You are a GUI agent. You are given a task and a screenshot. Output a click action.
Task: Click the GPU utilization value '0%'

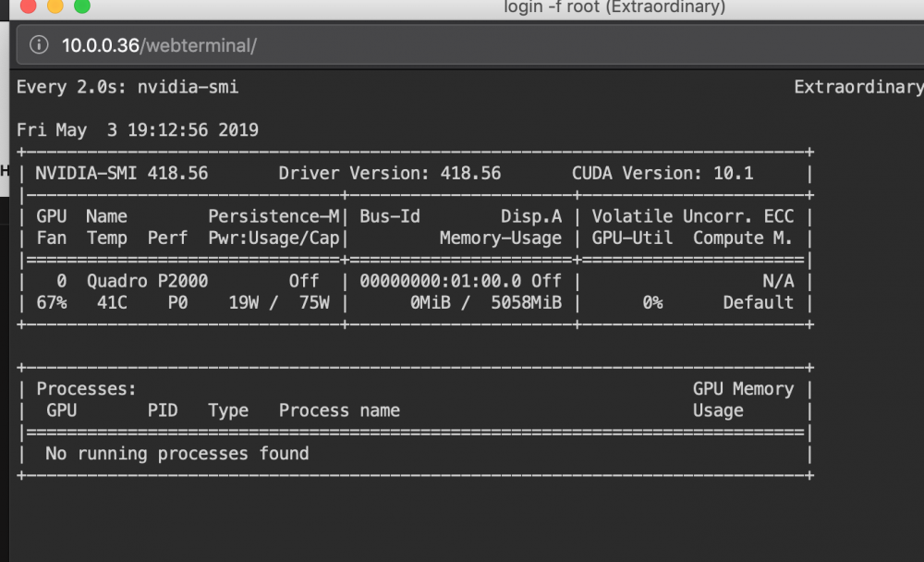[x=653, y=303]
